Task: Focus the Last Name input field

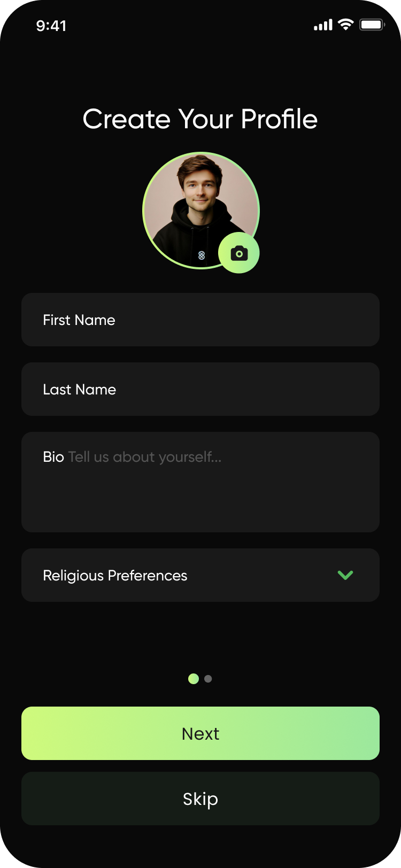Action: [x=200, y=389]
